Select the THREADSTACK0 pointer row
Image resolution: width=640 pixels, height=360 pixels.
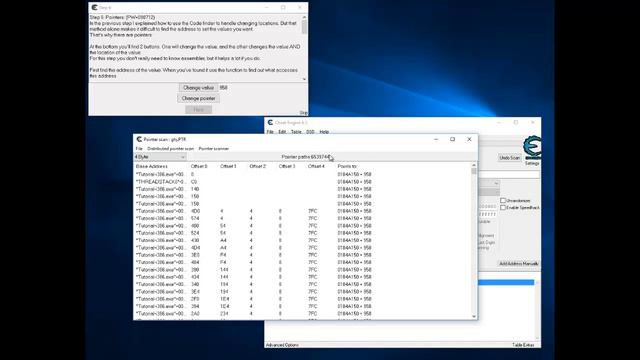tap(302, 182)
